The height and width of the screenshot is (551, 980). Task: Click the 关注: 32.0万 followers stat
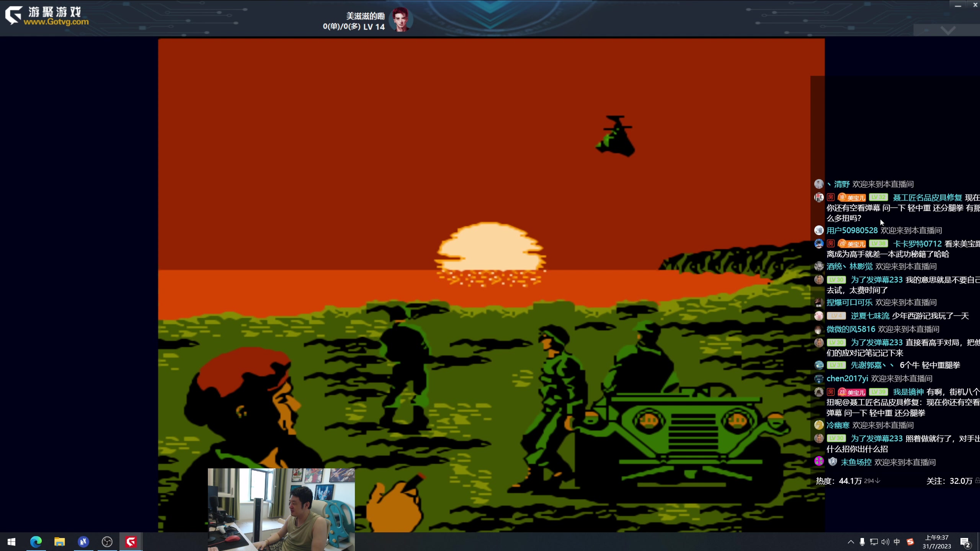click(949, 481)
